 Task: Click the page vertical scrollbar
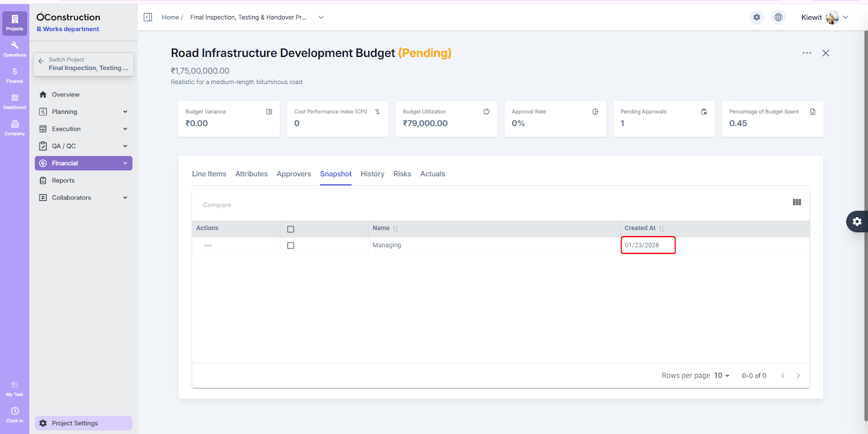point(866,225)
